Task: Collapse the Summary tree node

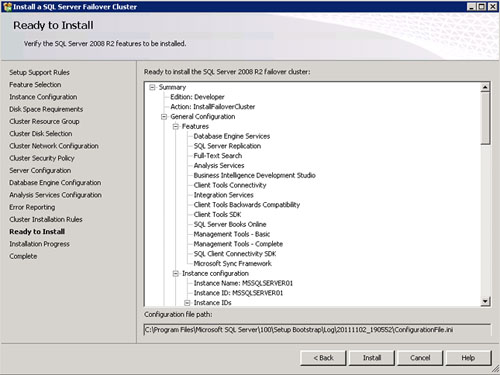Action: [152, 87]
